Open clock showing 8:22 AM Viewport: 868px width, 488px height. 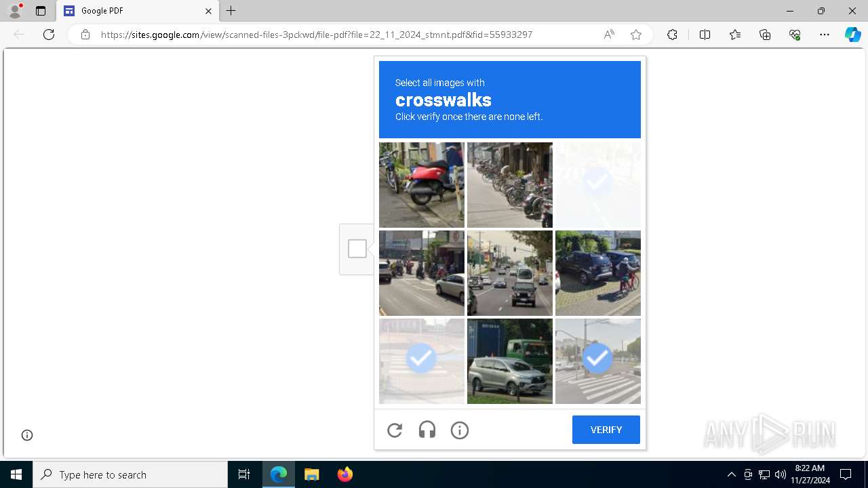click(810, 474)
